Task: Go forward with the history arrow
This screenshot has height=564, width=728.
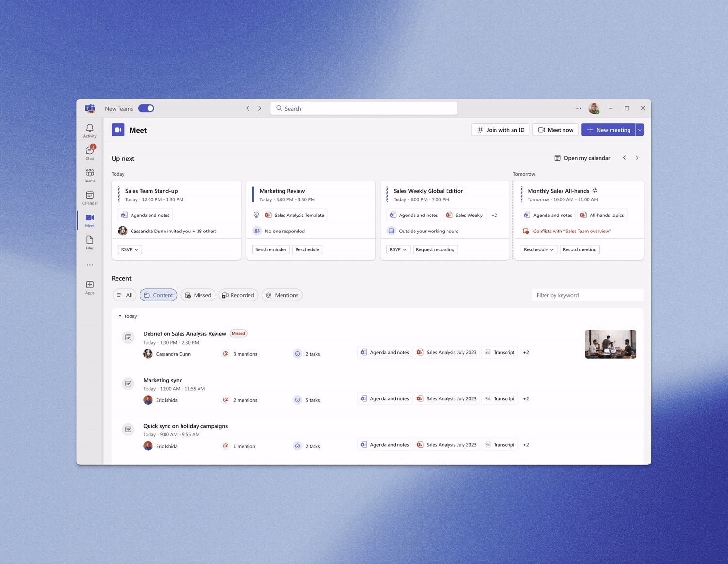Action: click(260, 108)
